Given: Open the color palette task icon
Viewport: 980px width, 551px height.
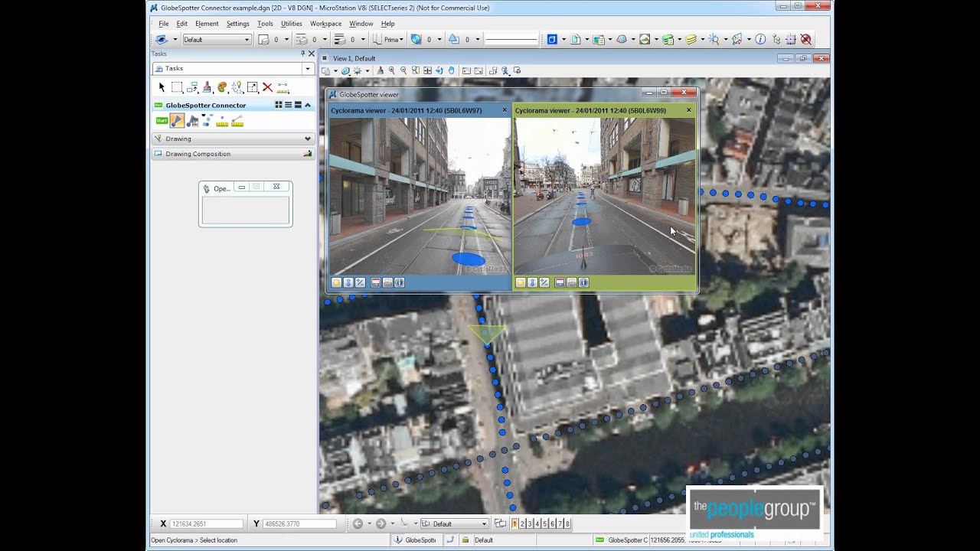Looking at the screenshot, I should pos(222,87).
